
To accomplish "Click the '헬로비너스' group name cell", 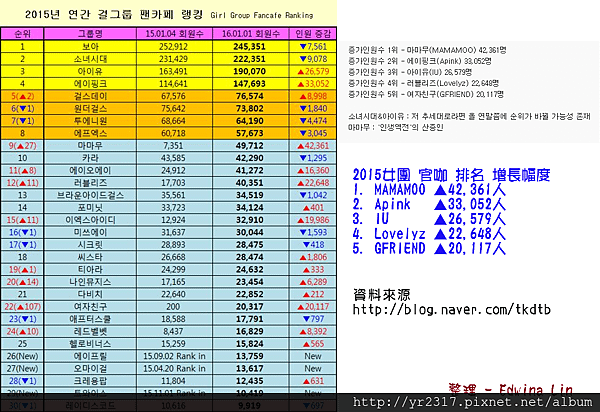I will (90, 344).
